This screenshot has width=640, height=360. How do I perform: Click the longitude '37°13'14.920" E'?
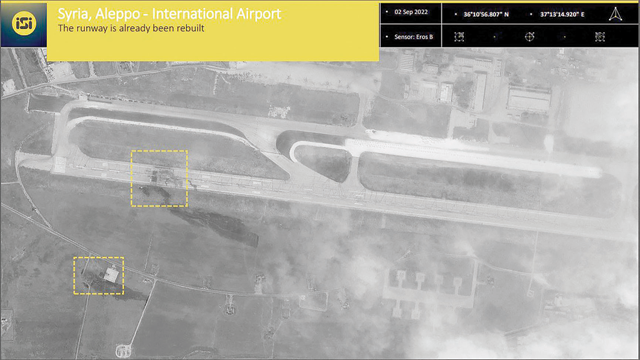point(562,14)
